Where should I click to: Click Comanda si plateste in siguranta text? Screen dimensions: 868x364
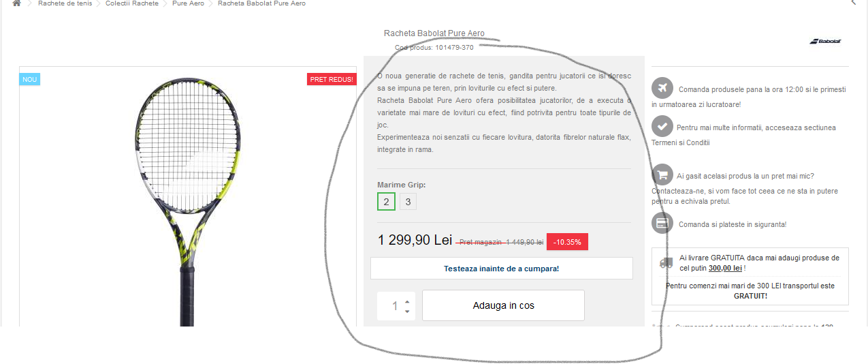click(733, 224)
